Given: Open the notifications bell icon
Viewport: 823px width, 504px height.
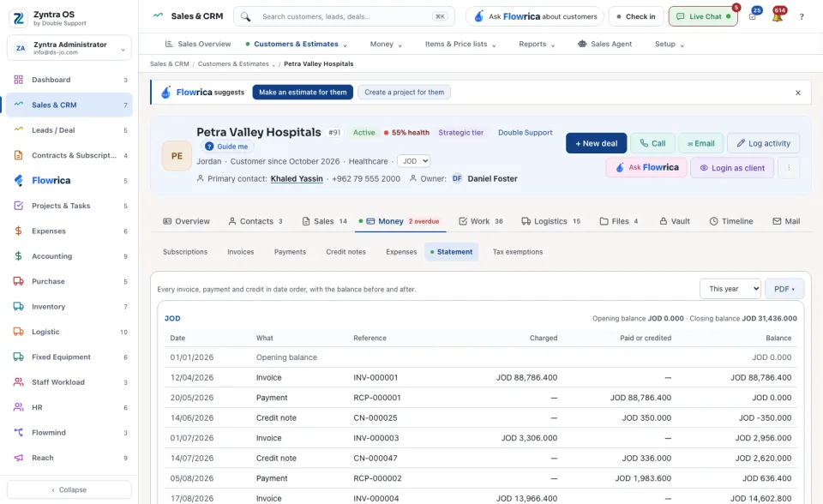Looking at the screenshot, I should (778, 16).
